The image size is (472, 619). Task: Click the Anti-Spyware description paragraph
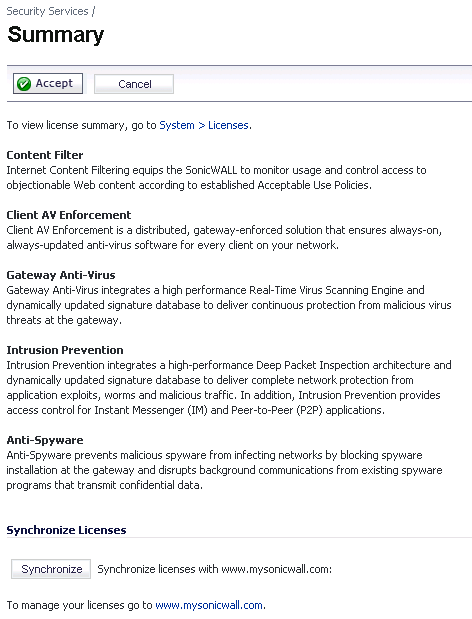pyautogui.click(x=224, y=470)
